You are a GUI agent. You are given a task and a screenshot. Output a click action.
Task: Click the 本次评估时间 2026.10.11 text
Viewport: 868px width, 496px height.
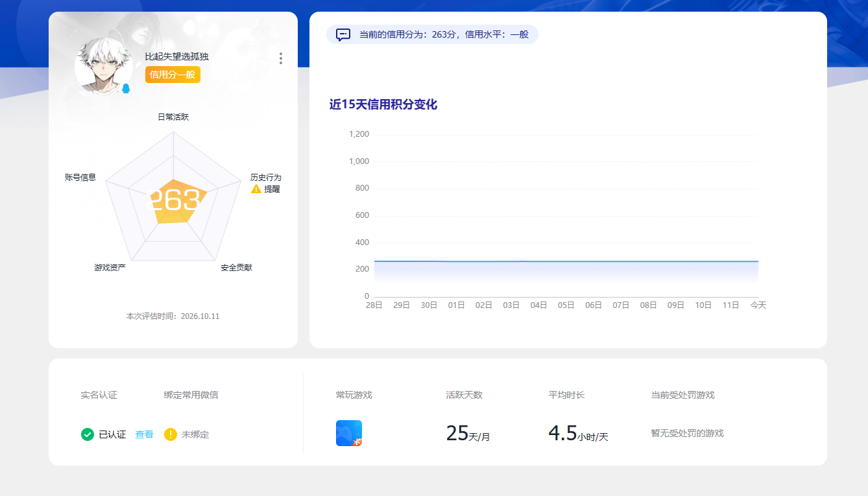coord(173,316)
